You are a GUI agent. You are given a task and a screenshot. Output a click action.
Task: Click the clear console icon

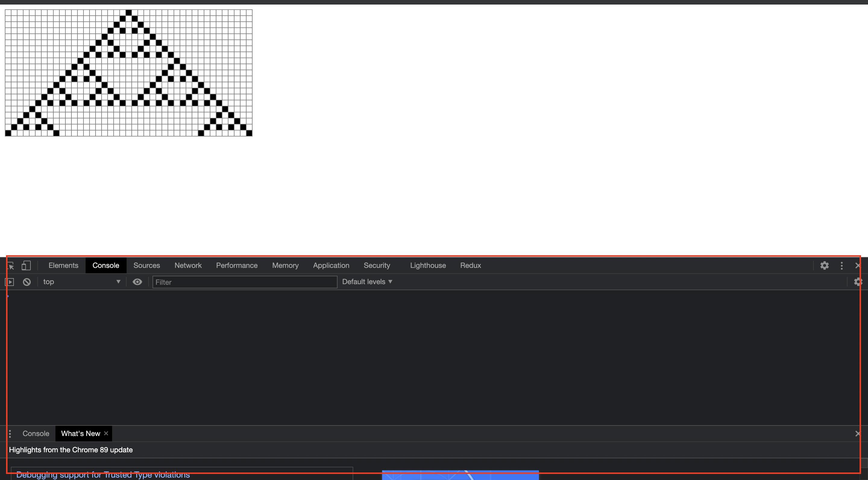click(x=27, y=282)
